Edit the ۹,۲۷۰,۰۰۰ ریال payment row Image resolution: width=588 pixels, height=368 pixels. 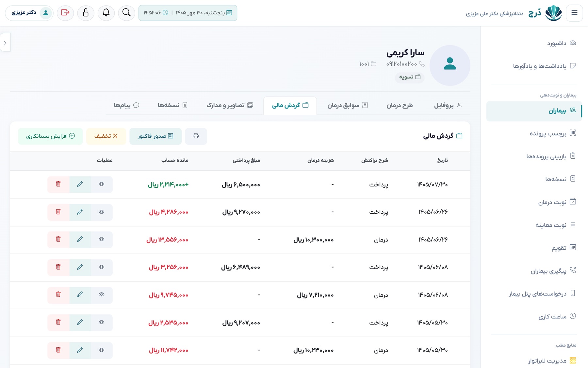click(80, 212)
